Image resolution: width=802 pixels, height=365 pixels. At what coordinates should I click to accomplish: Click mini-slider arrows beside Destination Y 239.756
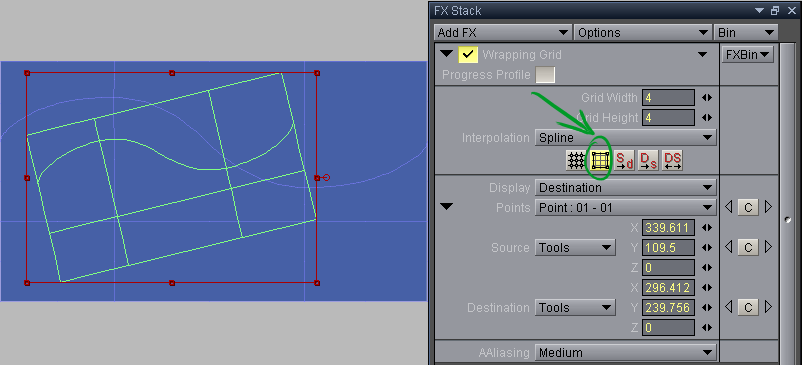(707, 307)
